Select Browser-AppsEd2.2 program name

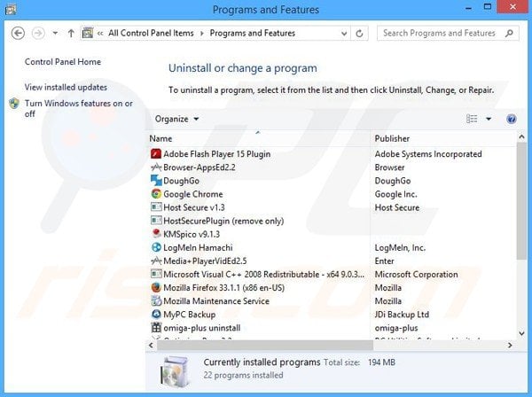pyautogui.click(x=199, y=167)
